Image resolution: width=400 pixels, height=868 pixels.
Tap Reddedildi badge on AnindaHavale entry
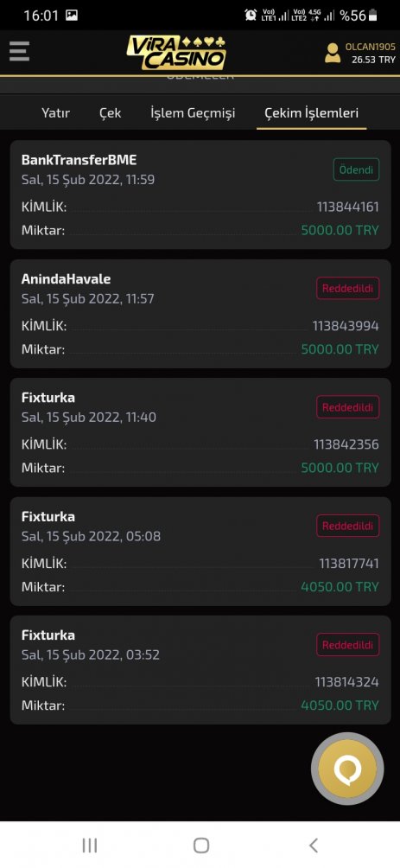pyautogui.click(x=348, y=288)
